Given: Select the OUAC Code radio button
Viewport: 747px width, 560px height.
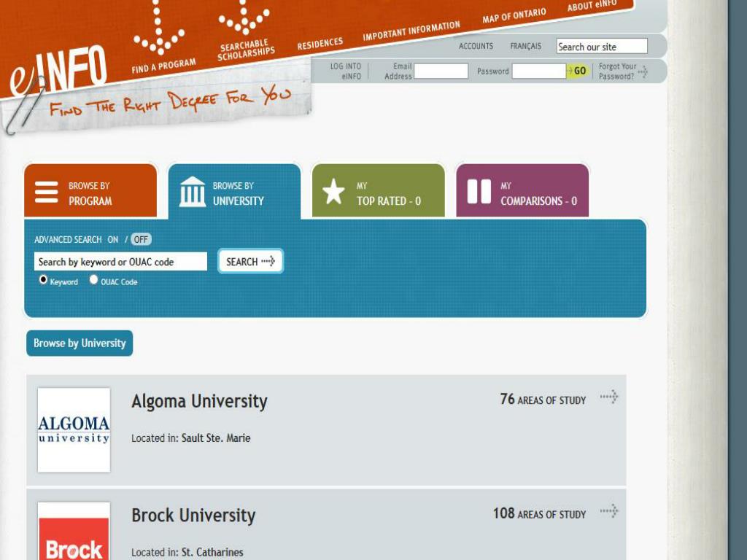Looking at the screenshot, I should click(x=94, y=279).
